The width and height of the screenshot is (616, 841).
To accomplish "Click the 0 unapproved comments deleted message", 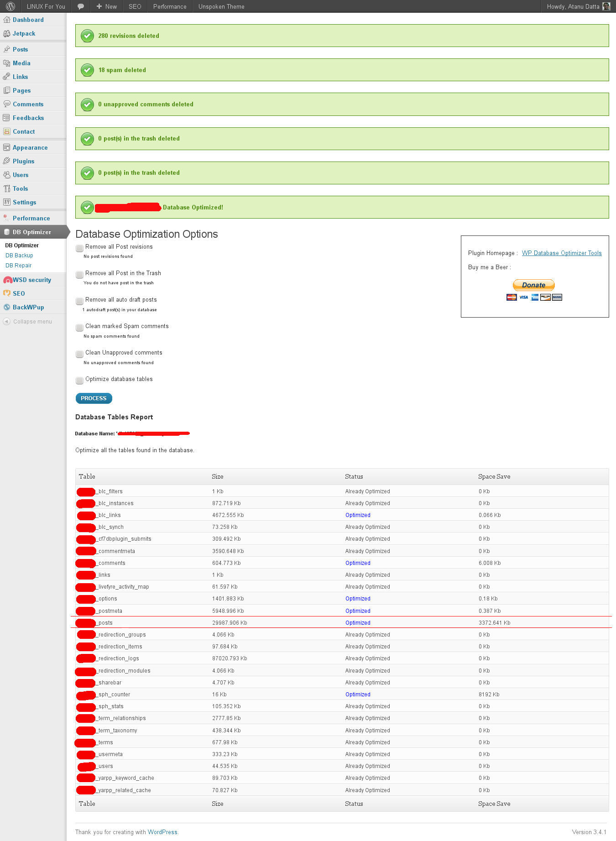I will pyautogui.click(x=146, y=104).
